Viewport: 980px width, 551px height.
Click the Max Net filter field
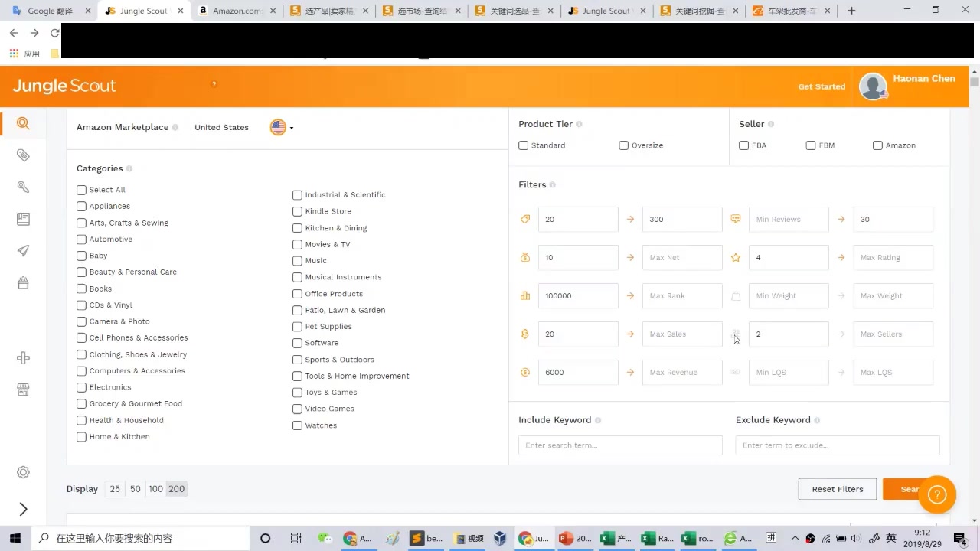point(682,257)
